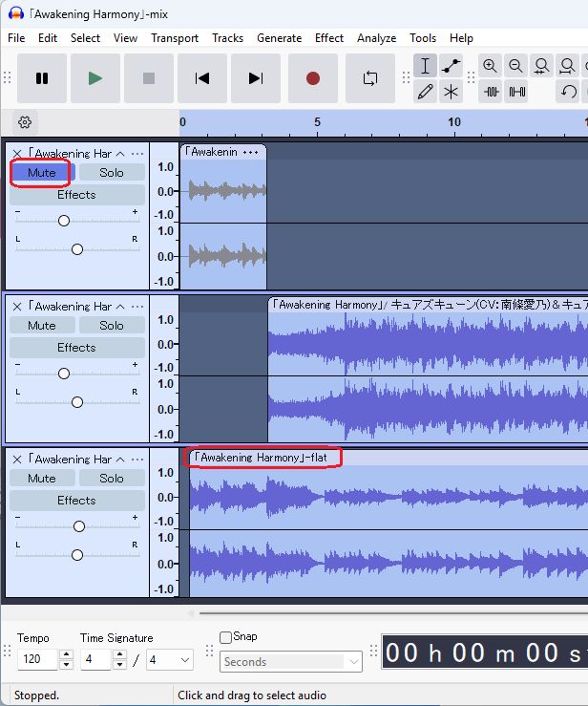Click the first track's gain slider knob
Screen dimensions: 588x706
(x=64, y=221)
